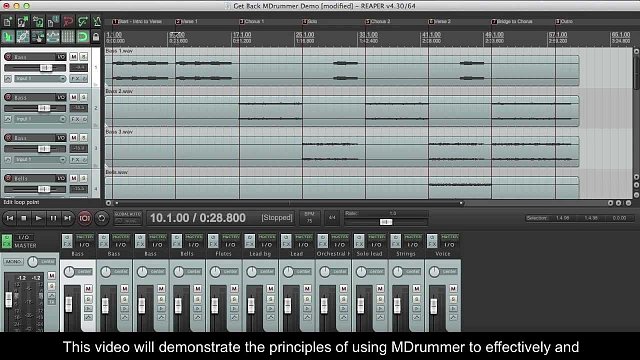Click the Save project toolbar icon
The image size is (640, 360).
[38, 21]
